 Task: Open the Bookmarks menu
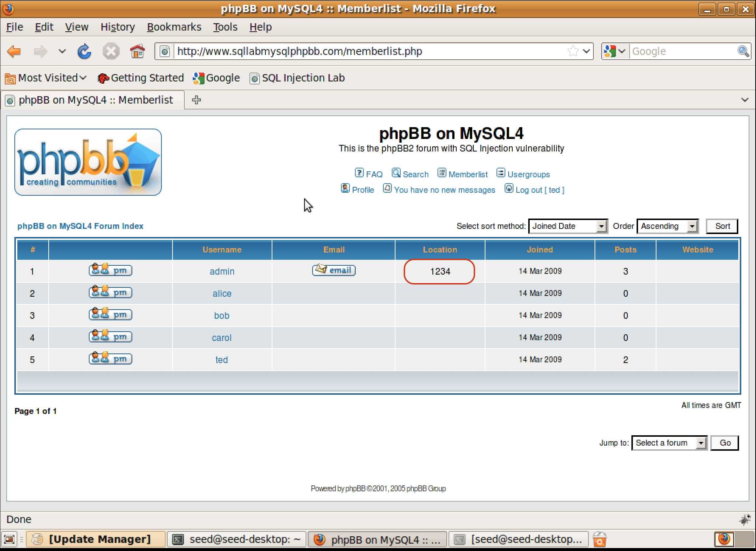[174, 27]
